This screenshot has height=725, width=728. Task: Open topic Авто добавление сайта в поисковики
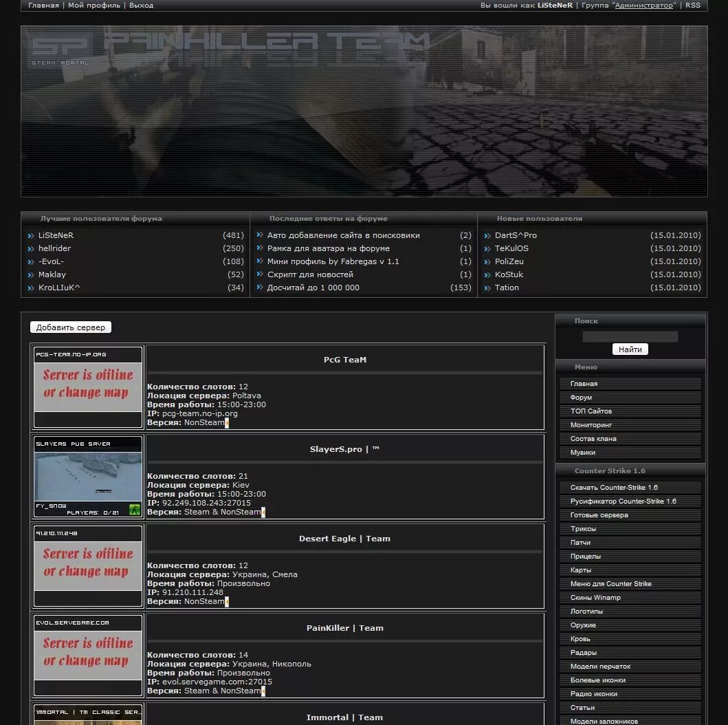tap(344, 235)
